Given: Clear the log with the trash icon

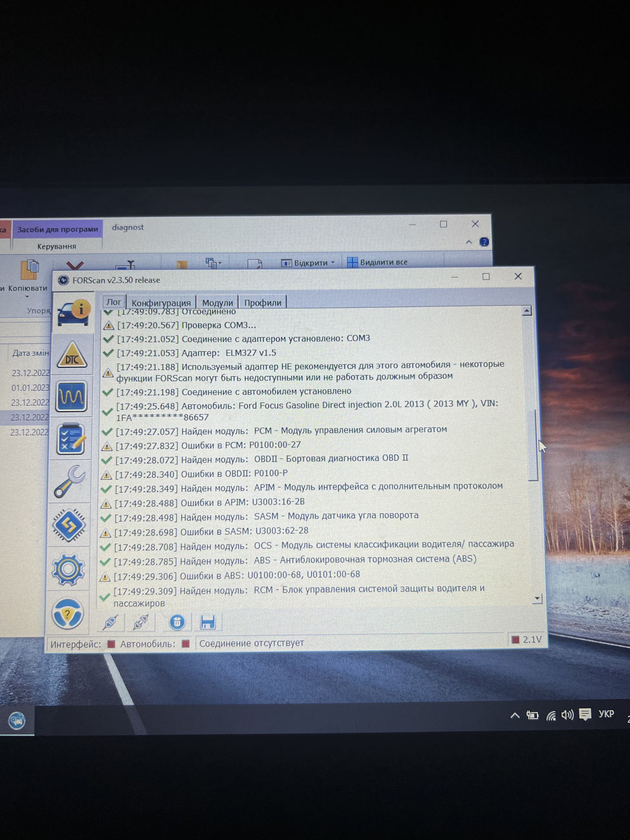Looking at the screenshot, I should [x=177, y=622].
